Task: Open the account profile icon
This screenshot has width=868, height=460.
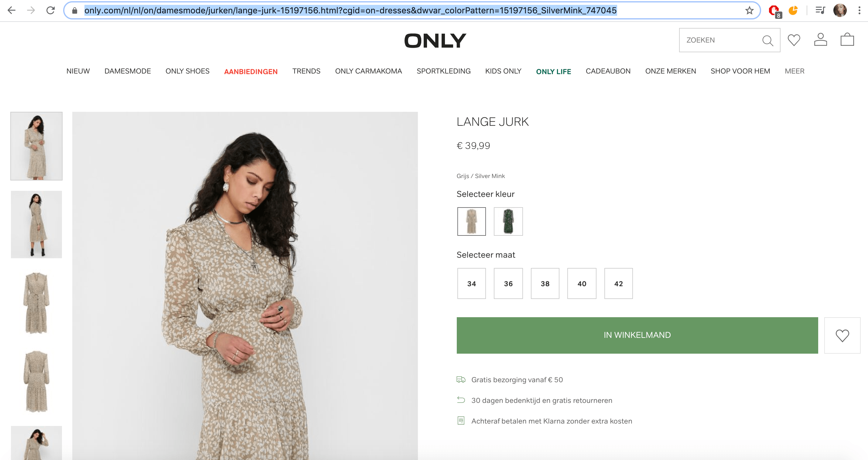Action: [x=820, y=40]
